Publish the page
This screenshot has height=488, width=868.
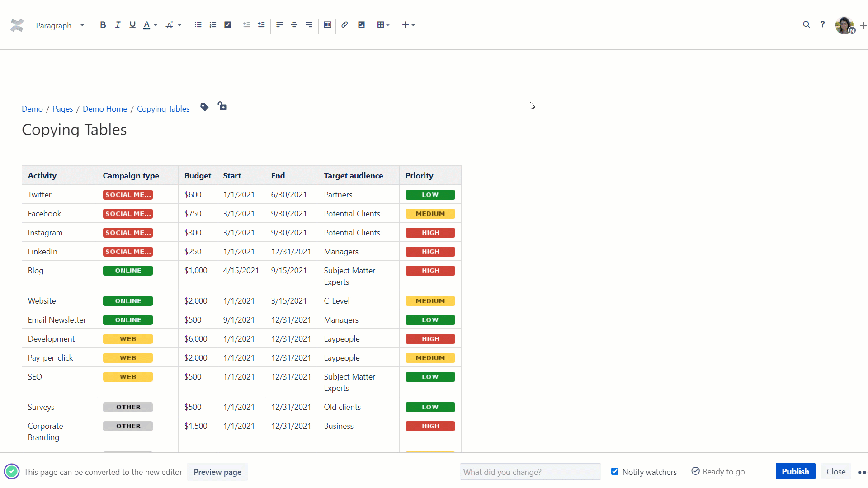(795, 471)
